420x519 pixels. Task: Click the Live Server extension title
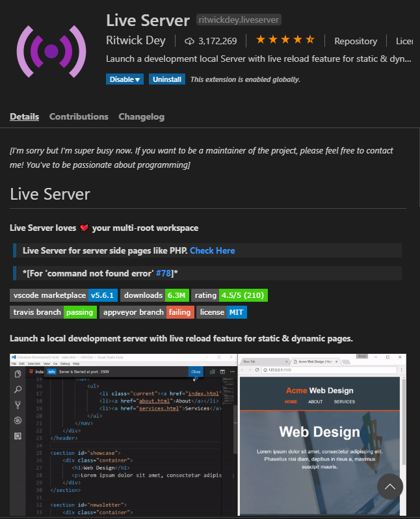pyautogui.click(x=148, y=21)
